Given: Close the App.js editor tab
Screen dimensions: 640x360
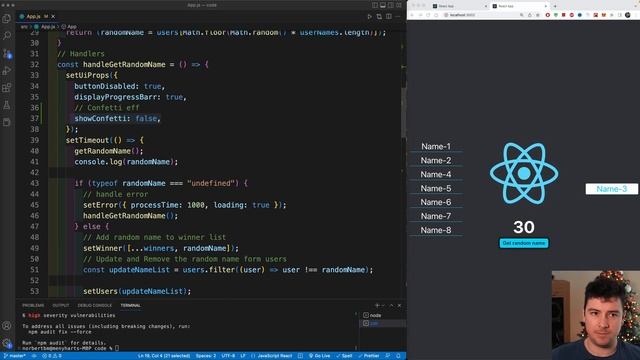Looking at the screenshot, I should pos(53,16).
